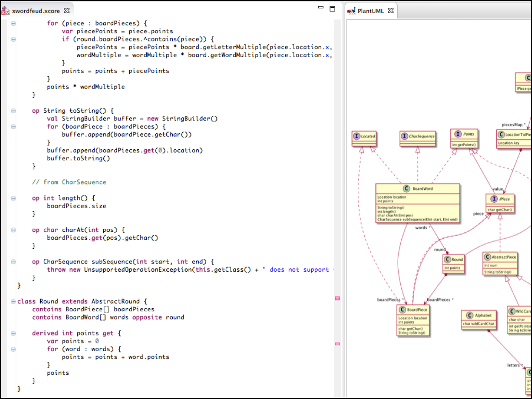Select the BoardWord class icon in diagram
Image resolution: width=532 pixels, height=399 pixels.
(406, 189)
